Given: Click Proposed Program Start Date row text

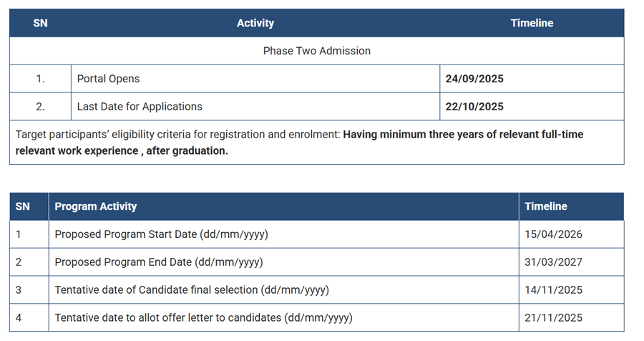Looking at the screenshot, I should click(x=161, y=234).
